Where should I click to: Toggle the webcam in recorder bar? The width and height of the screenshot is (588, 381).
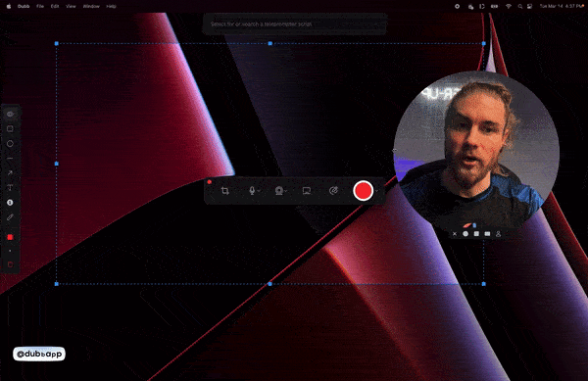pyautogui.click(x=278, y=191)
